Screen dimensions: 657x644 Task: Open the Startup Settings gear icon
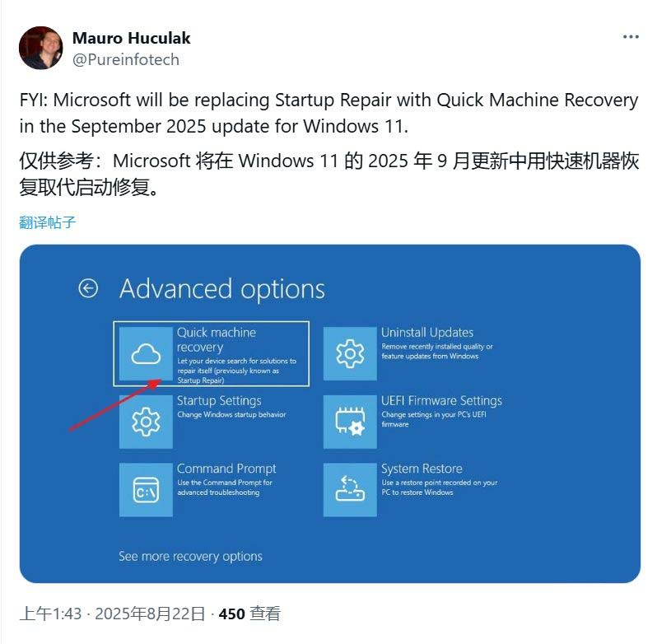coord(146,422)
